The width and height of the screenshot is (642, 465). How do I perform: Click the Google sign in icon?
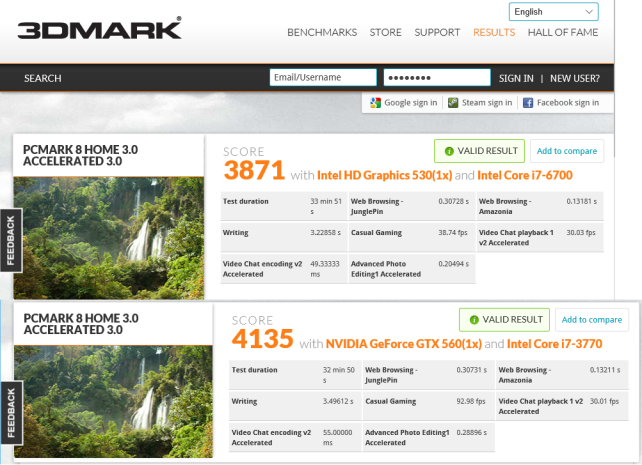click(x=375, y=103)
